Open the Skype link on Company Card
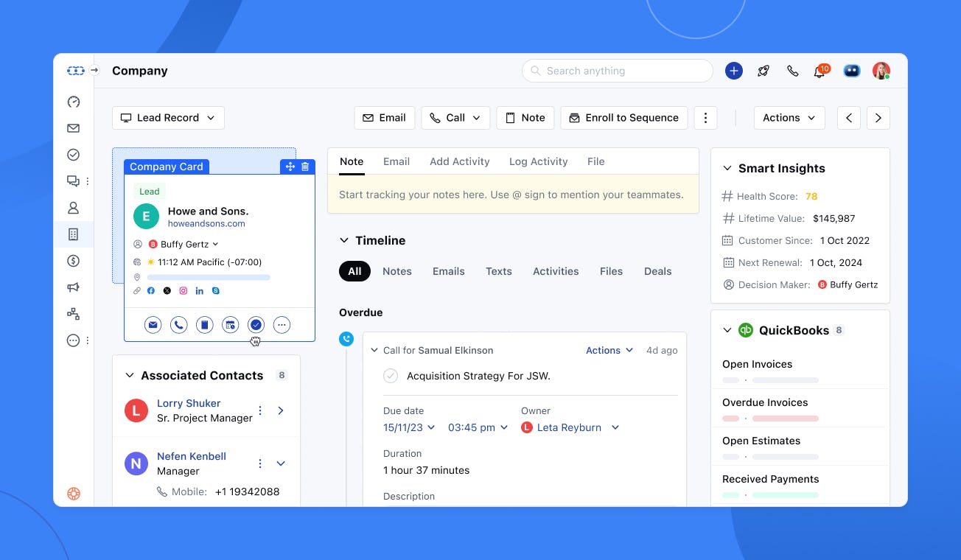The image size is (961, 560). (x=216, y=291)
